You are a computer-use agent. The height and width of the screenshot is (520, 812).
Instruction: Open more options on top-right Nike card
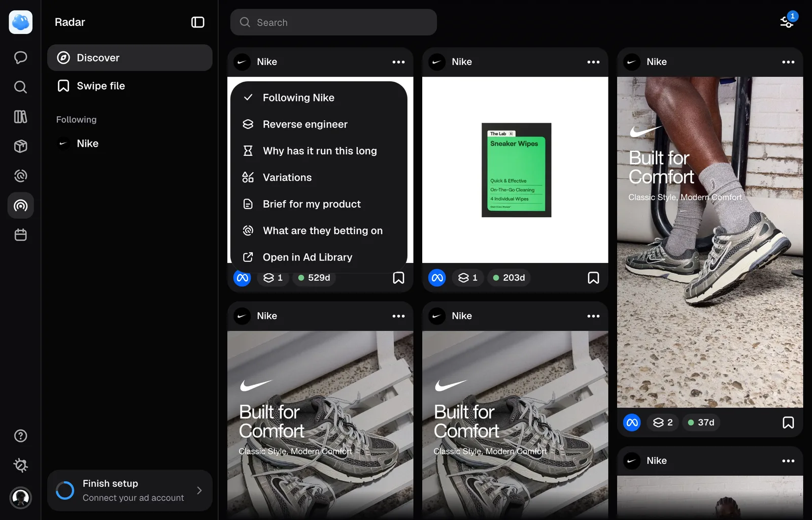click(x=788, y=62)
